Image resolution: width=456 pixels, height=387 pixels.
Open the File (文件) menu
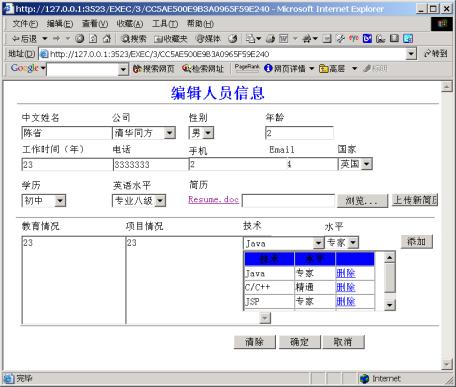click(25, 24)
